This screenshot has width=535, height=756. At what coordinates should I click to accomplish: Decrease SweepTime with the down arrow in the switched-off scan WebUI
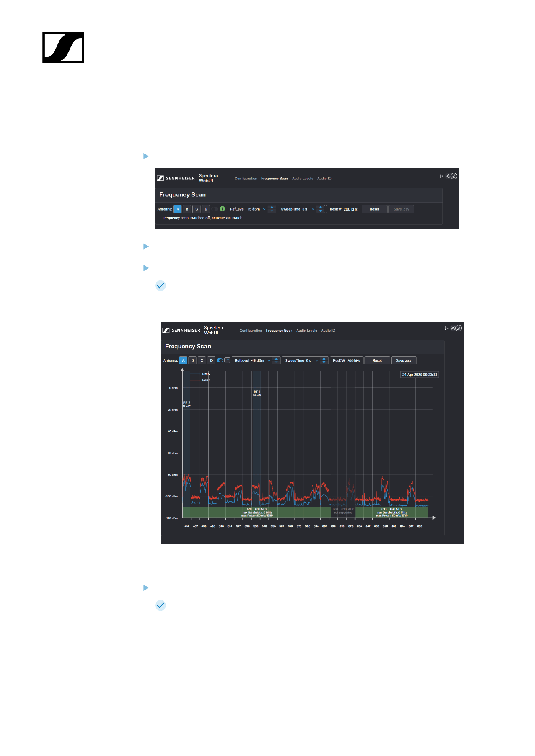pyautogui.click(x=320, y=211)
